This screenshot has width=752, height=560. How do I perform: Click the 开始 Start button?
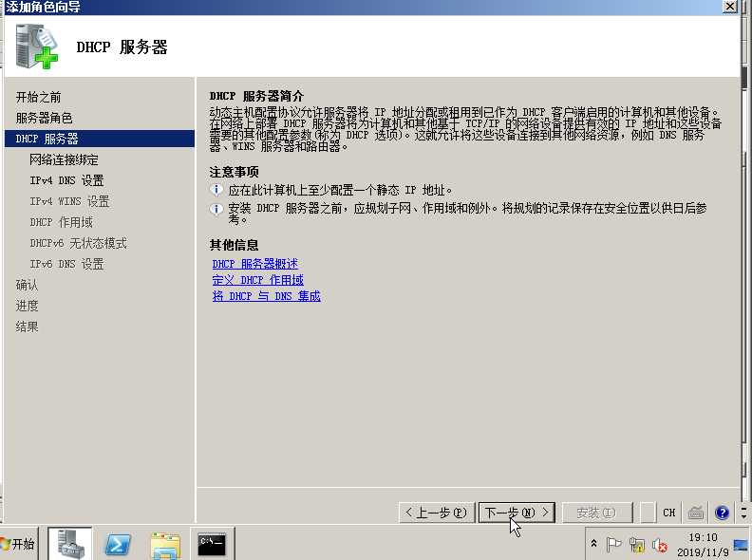(18, 544)
